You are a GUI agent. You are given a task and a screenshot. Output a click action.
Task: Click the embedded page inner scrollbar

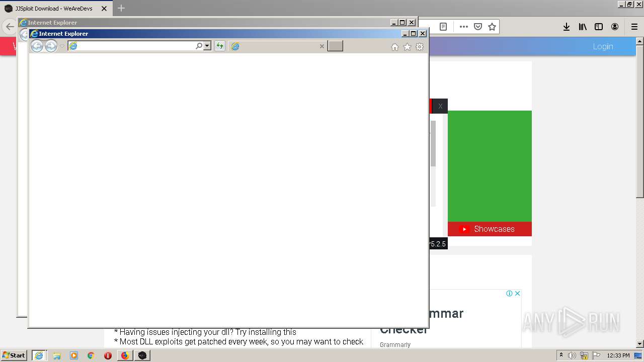[433, 143]
